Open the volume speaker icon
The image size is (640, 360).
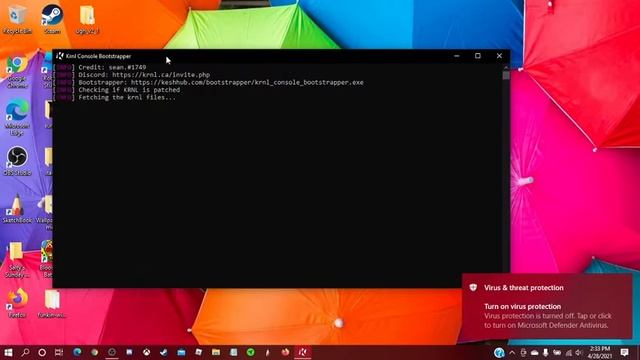click(579, 353)
